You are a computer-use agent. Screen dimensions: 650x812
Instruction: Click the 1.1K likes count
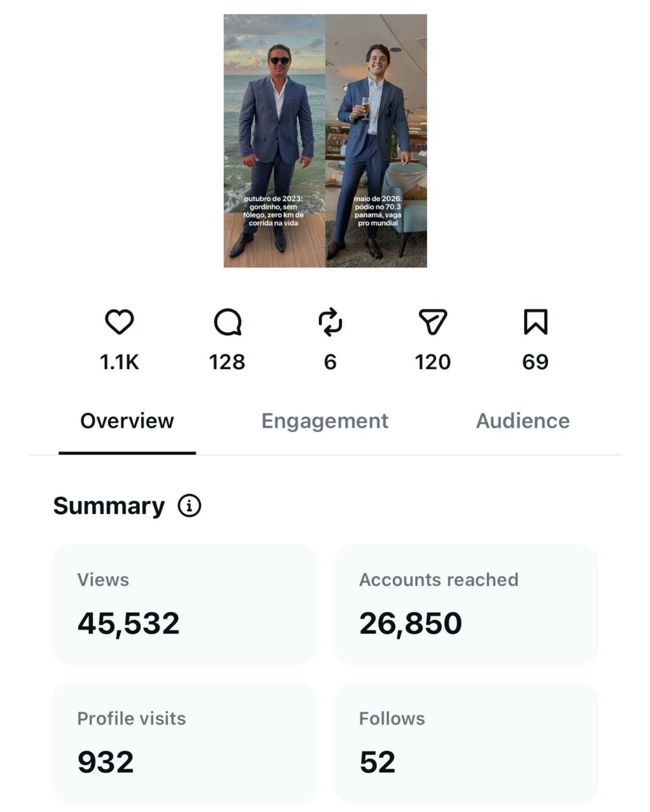[119, 362]
